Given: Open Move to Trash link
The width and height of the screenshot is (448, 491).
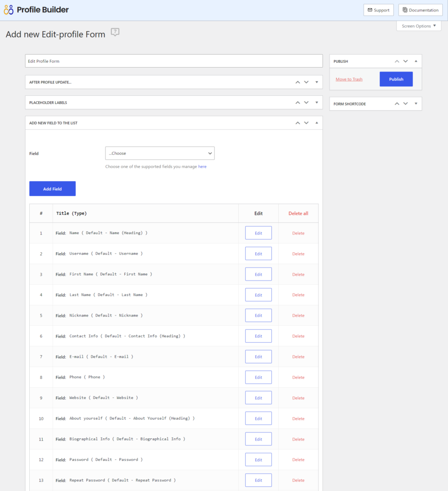Looking at the screenshot, I should coord(349,79).
